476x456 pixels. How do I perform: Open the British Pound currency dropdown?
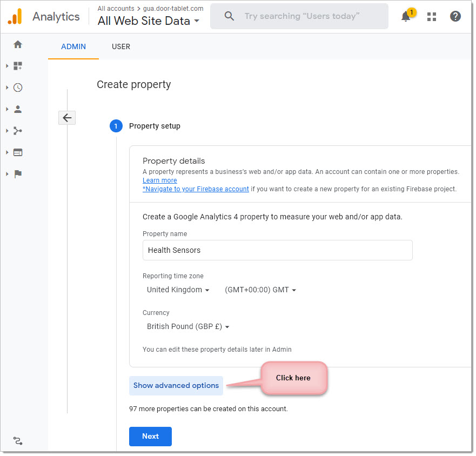189,327
